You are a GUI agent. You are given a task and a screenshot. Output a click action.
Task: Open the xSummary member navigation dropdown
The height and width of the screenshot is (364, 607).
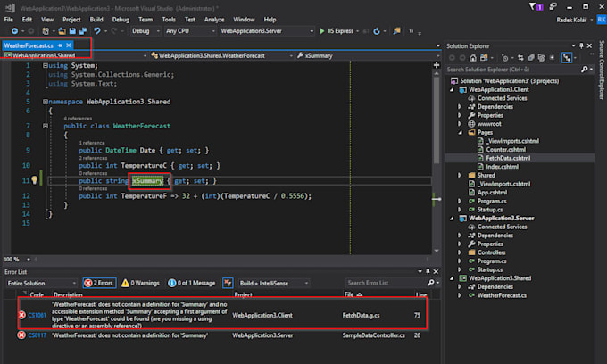click(368, 55)
